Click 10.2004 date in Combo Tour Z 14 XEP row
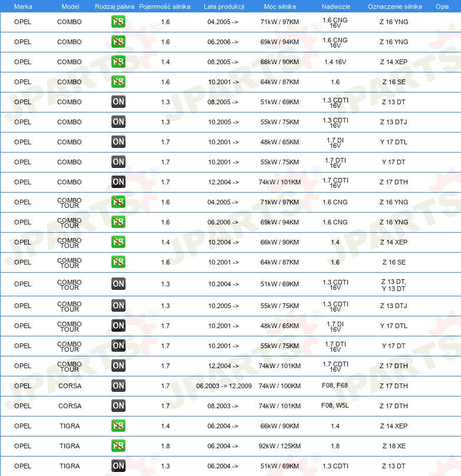The image size is (461, 476). pos(223,242)
